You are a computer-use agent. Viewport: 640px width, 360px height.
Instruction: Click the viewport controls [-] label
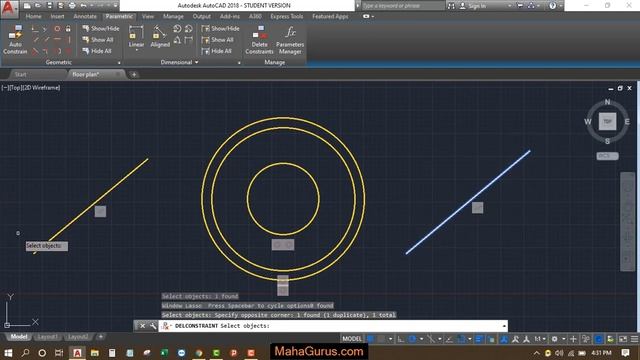[4, 88]
